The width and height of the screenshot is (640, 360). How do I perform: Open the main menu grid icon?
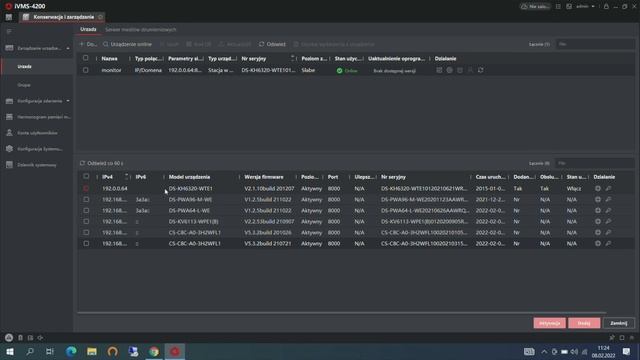(9, 17)
